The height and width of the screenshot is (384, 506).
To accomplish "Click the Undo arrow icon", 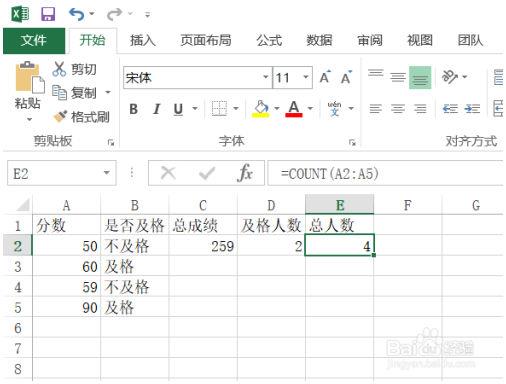I will tap(77, 14).
